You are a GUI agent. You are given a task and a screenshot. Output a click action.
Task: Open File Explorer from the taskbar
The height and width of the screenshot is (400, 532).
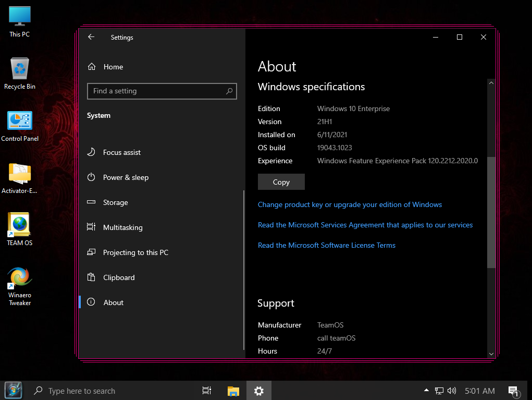click(x=233, y=391)
